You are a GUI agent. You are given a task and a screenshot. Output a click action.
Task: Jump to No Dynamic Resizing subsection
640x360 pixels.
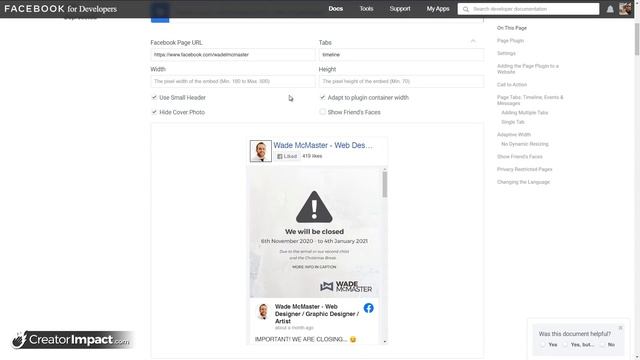pyautogui.click(x=524, y=144)
